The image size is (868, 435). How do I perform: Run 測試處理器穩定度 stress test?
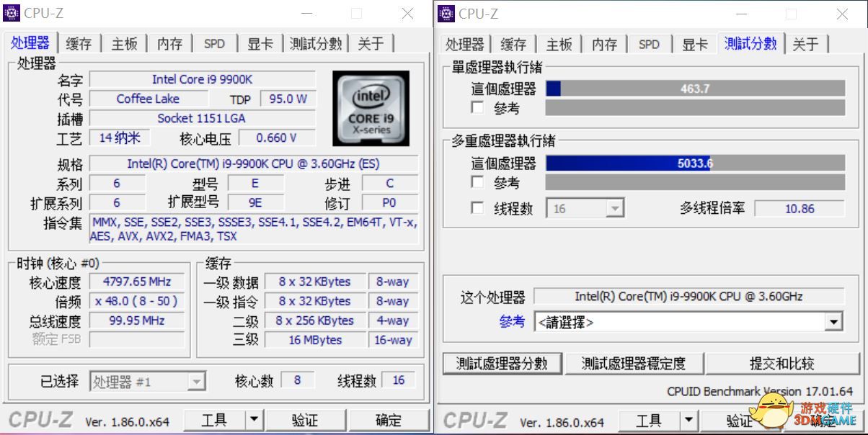point(634,364)
